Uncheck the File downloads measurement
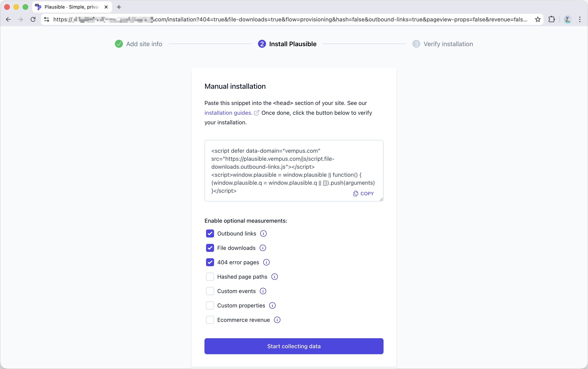This screenshot has width=588, height=369. [210, 248]
